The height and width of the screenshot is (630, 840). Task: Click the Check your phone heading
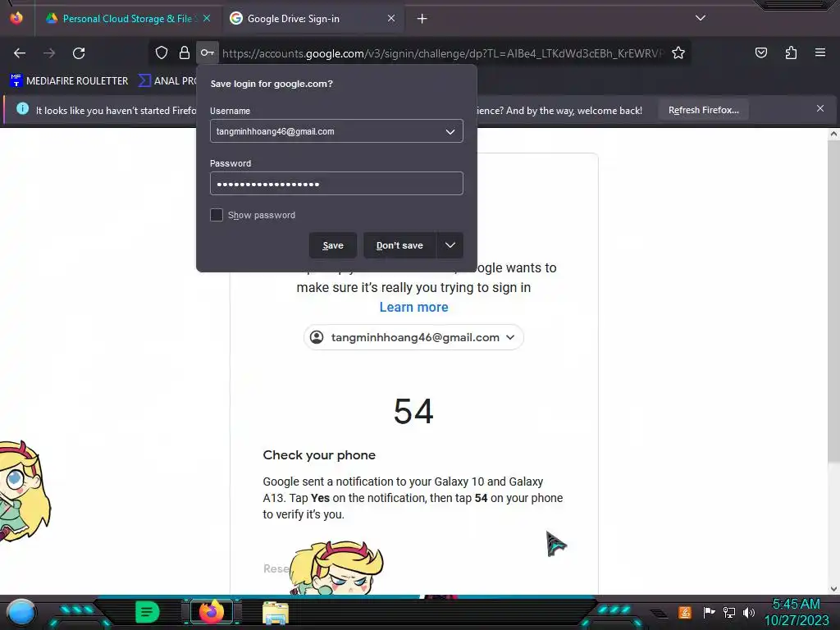pyautogui.click(x=319, y=454)
